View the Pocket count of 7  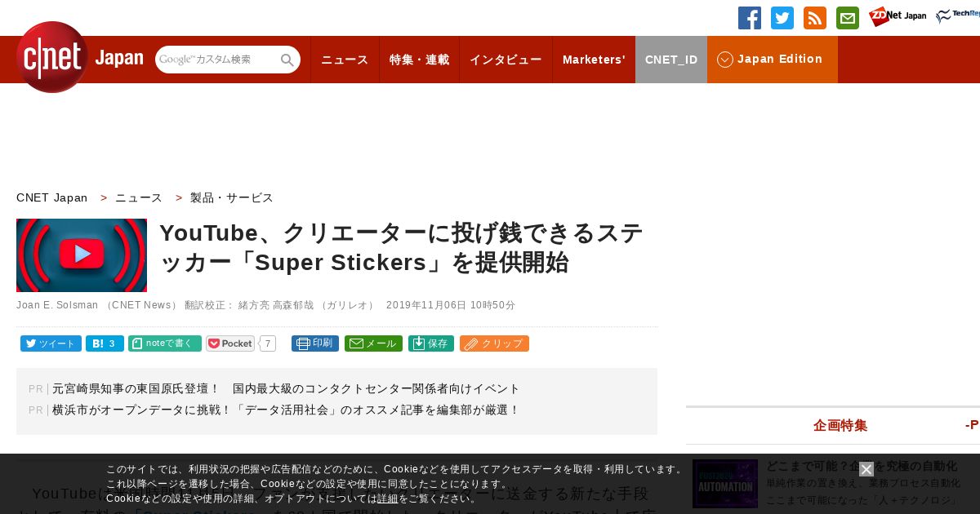click(x=268, y=343)
